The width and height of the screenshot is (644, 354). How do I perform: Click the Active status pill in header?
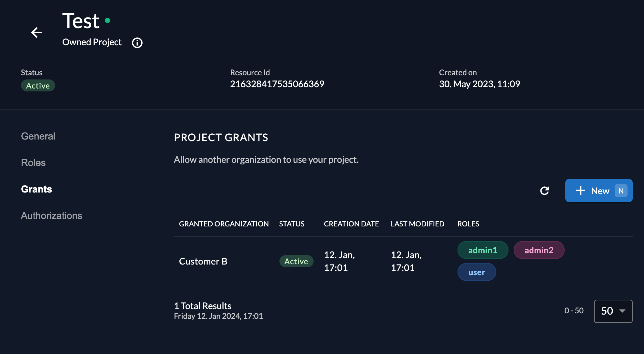[x=38, y=85]
